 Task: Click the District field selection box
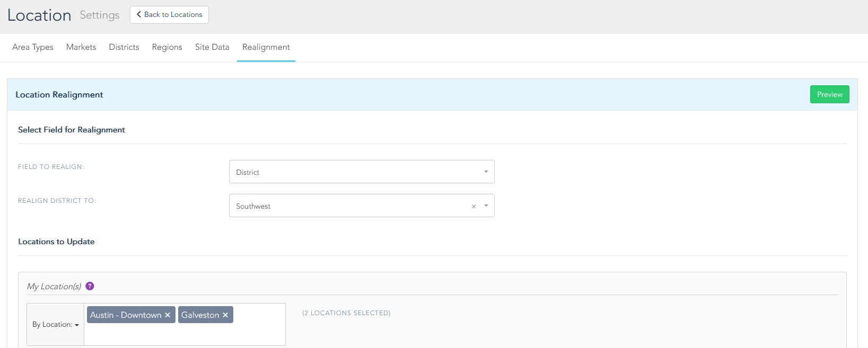point(355,172)
